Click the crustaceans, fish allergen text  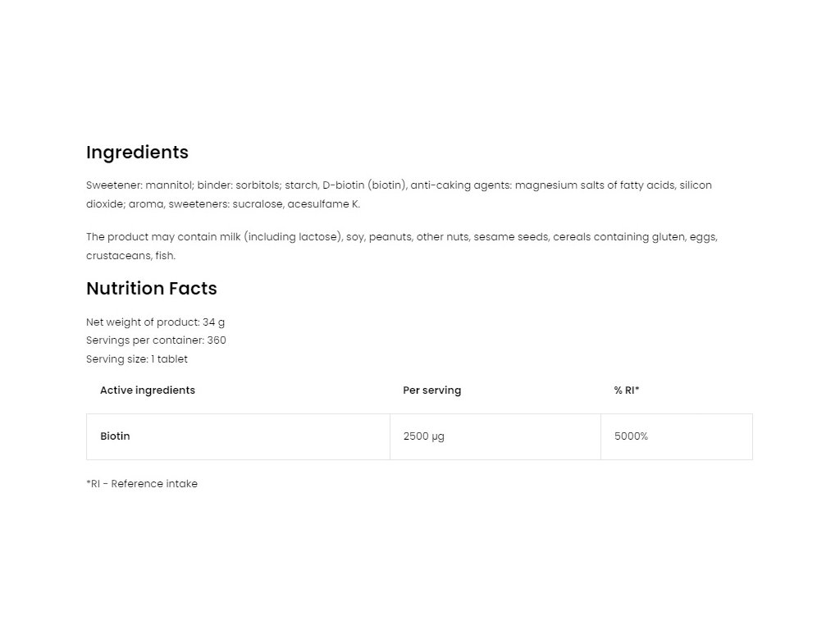pyautogui.click(x=130, y=256)
